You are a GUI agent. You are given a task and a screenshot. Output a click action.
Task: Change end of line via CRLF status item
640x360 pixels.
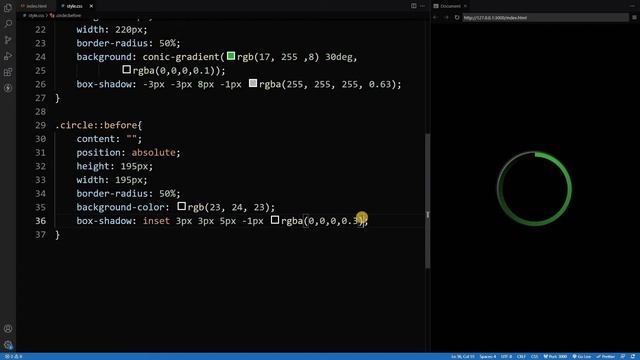click(x=521, y=357)
